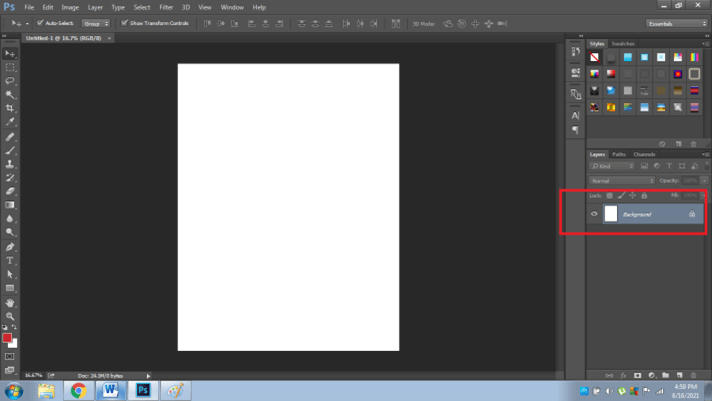Switch to the Swatches tab
This screenshot has width=712, height=401.
click(x=623, y=44)
